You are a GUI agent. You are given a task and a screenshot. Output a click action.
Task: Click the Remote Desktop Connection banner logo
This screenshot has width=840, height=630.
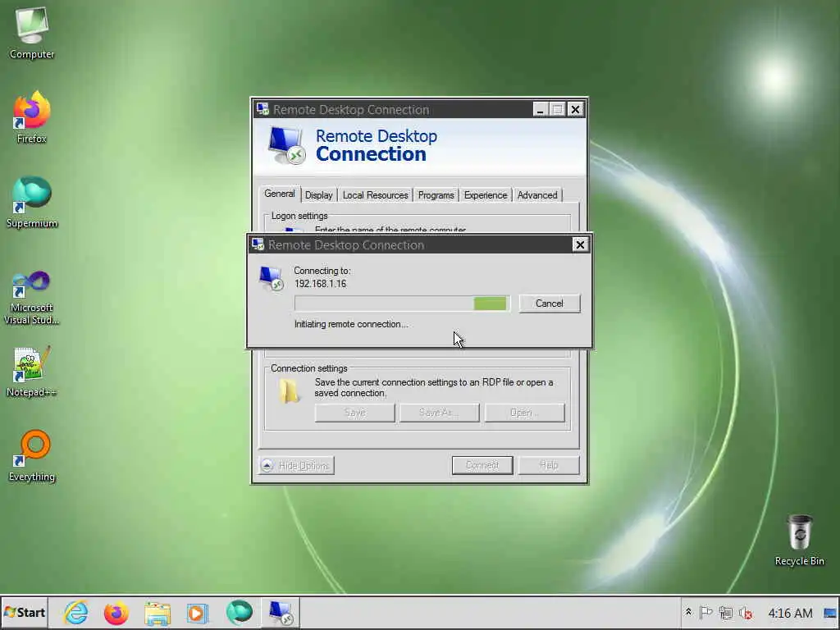(x=286, y=145)
